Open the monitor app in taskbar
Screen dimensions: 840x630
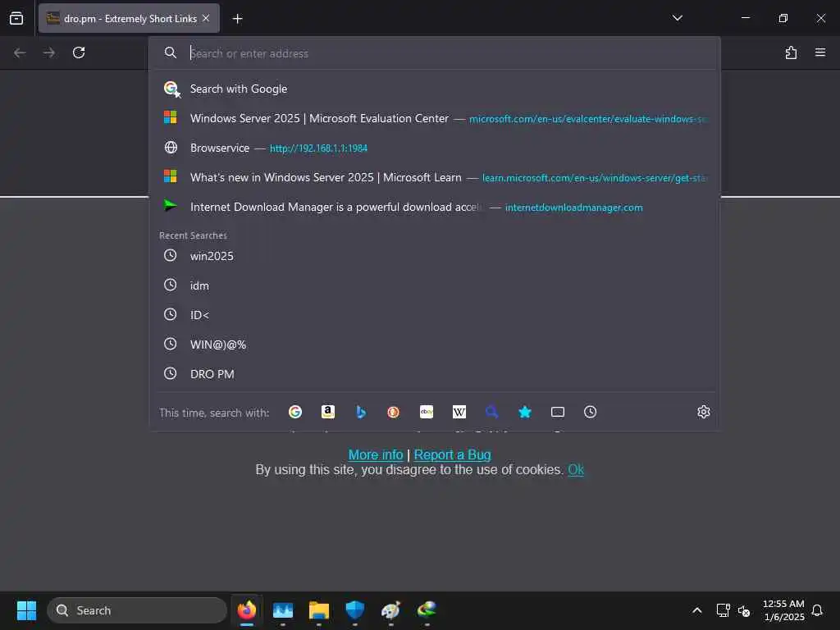283,610
